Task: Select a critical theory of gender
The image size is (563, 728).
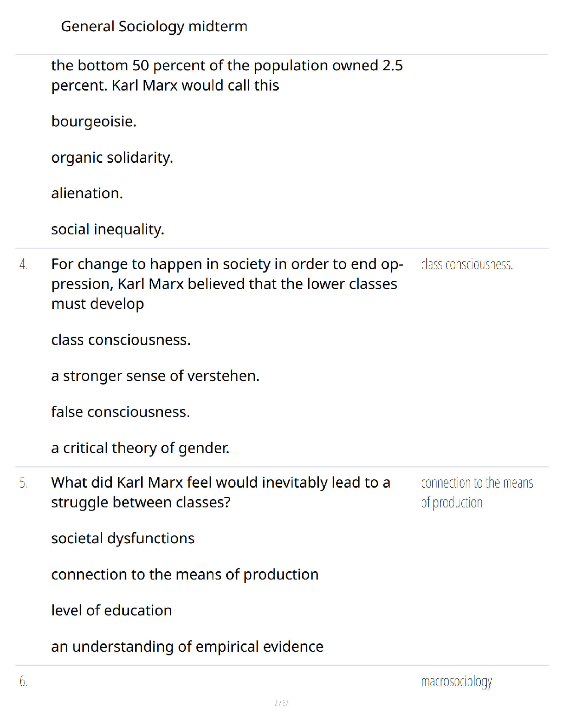Action: pos(140,448)
